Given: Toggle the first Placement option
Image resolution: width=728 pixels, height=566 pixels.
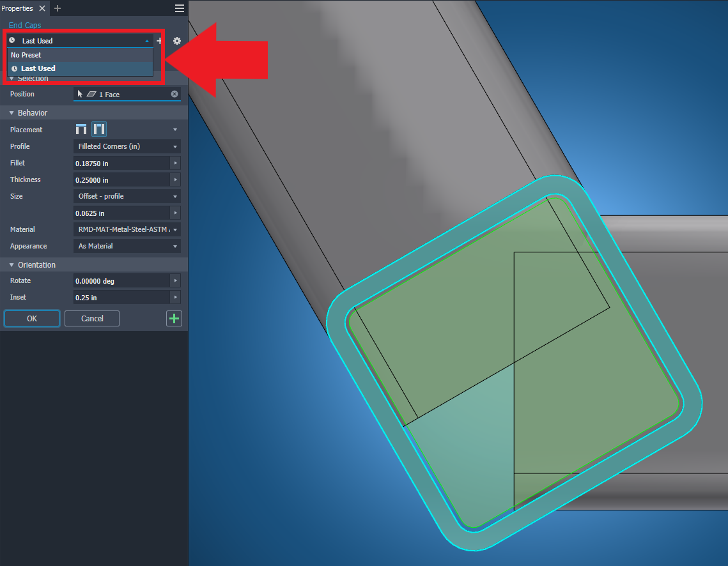Looking at the screenshot, I should pos(81,128).
